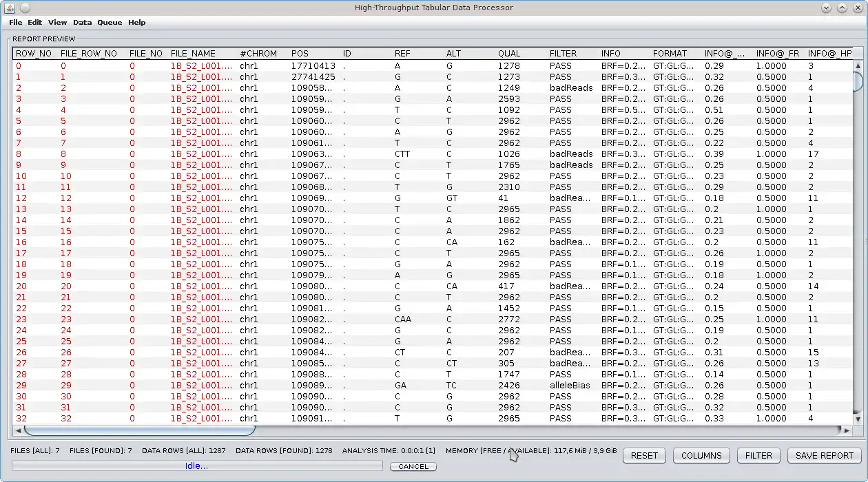
Task: Click ANALYSIS TIME status text
Action: pos(389,451)
